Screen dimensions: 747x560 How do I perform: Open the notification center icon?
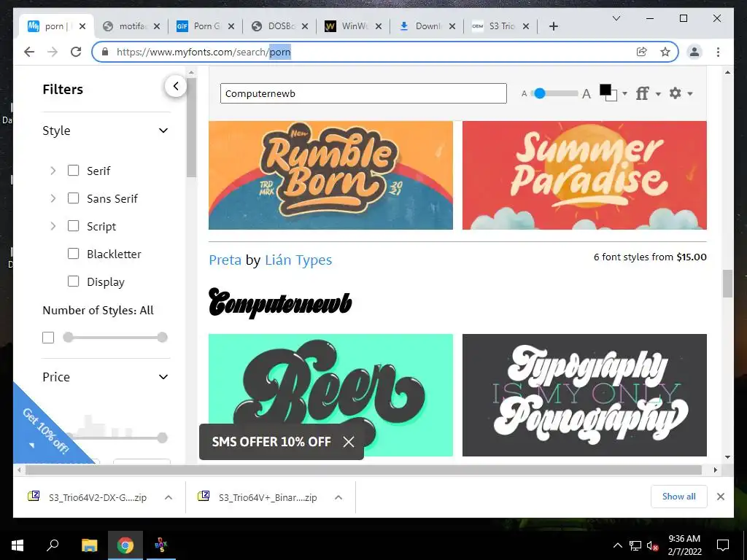[723, 545]
